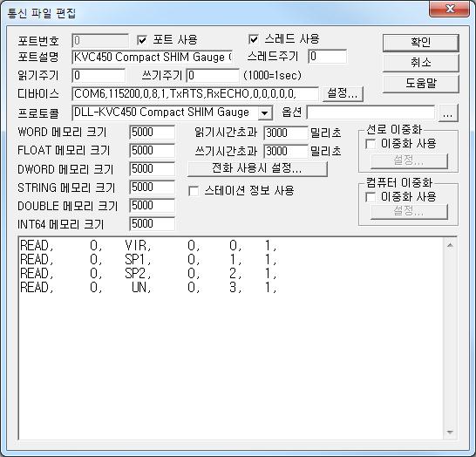The width and height of the screenshot is (476, 457).
Task: Click the WORD 메모리 크기 field
Action: pyautogui.click(x=152, y=133)
